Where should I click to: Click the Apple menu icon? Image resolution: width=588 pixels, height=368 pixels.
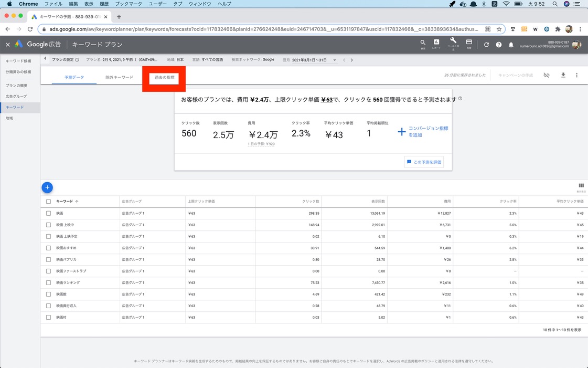(x=9, y=4)
